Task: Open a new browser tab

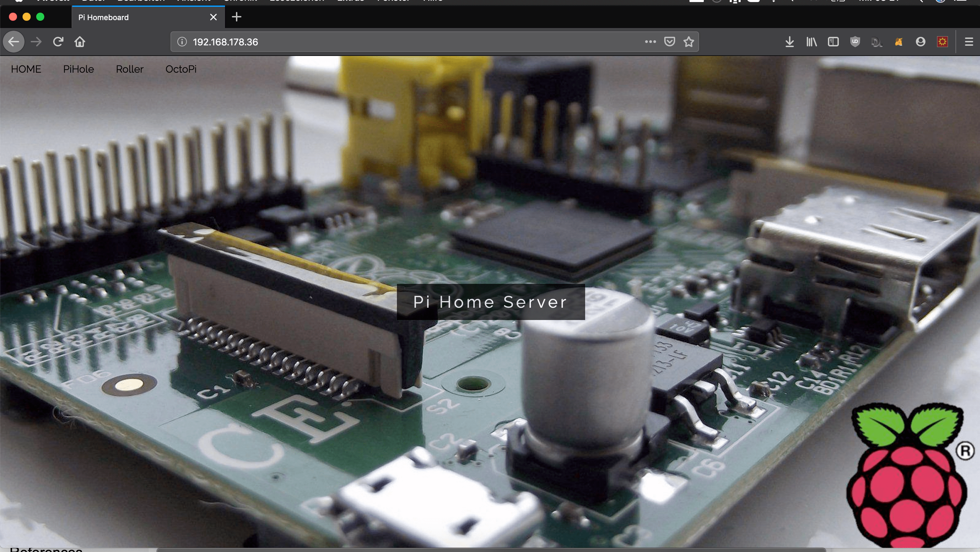Action: tap(236, 17)
